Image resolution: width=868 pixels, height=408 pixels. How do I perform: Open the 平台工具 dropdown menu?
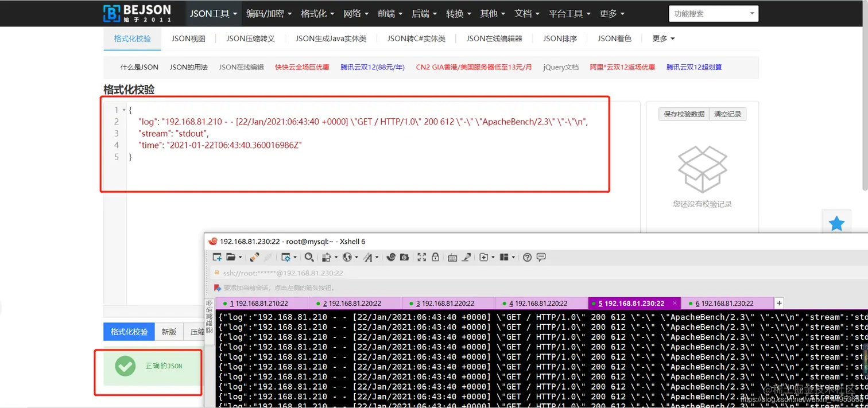point(570,13)
